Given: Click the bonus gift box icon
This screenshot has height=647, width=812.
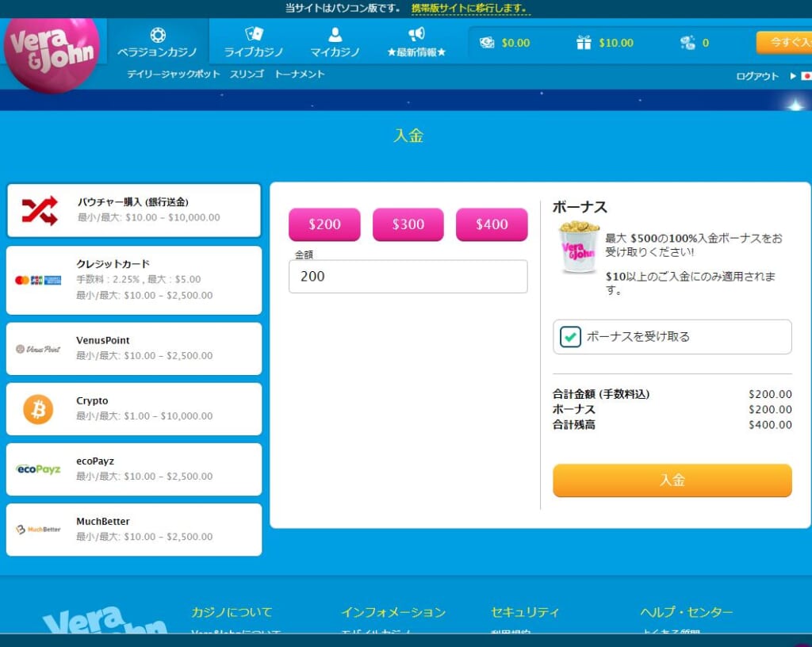Looking at the screenshot, I should coord(584,43).
